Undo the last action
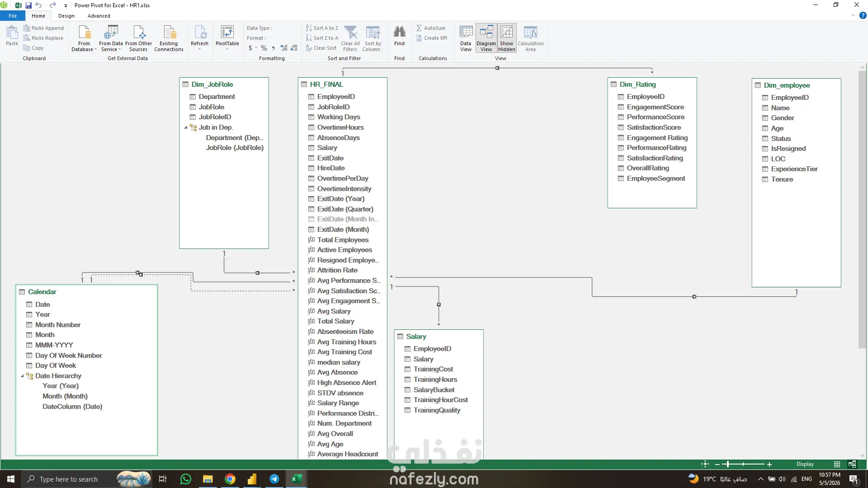Viewport: 868px width, 488px height. 38,5
